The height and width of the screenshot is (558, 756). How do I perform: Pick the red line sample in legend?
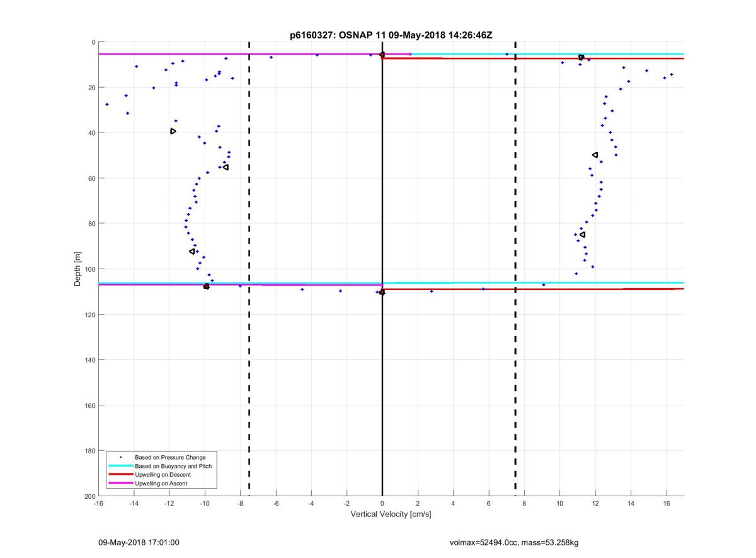tap(120, 474)
